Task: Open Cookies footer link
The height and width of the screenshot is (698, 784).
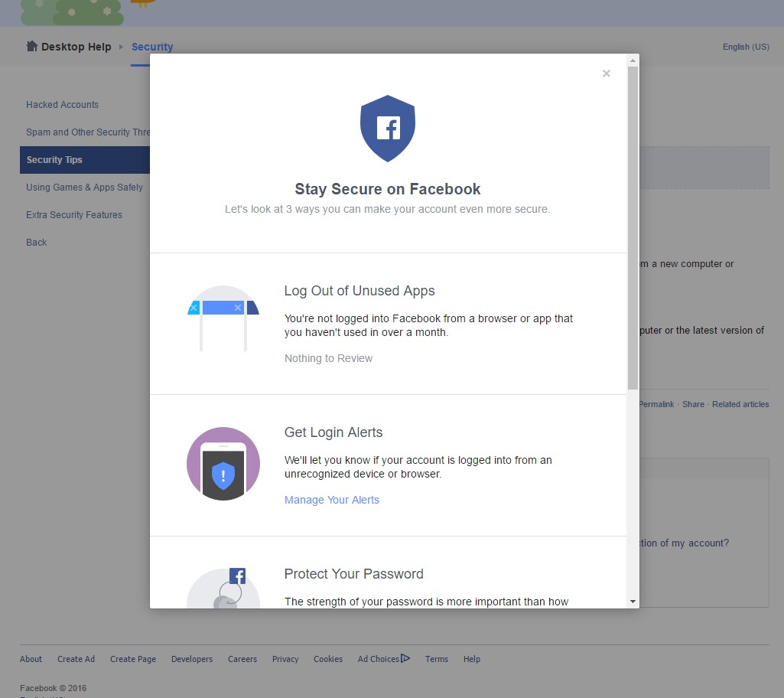Action: coord(328,659)
